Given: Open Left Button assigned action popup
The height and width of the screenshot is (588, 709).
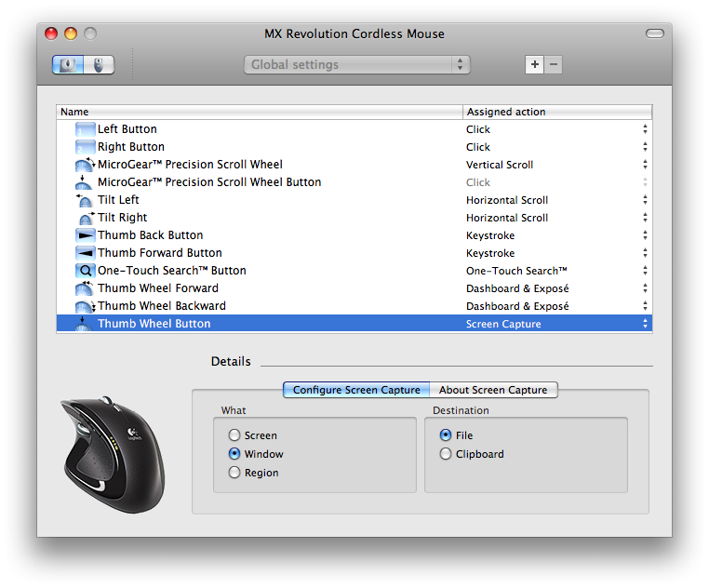Looking at the screenshot, I should click(645, 129).
